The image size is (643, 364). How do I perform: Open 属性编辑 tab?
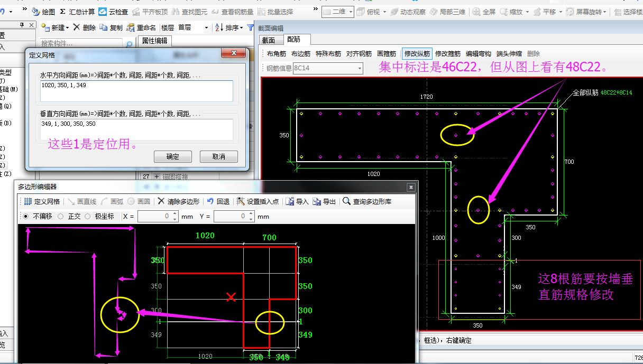[155, 41]
